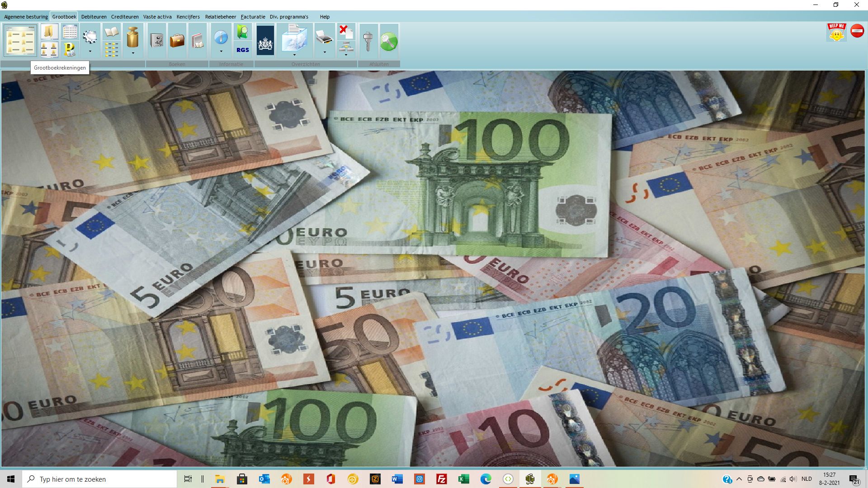The width and height of the screenshot is (868, 488).
Task: Expand dropdown arrow under gear icon
Action: point(90,52)
